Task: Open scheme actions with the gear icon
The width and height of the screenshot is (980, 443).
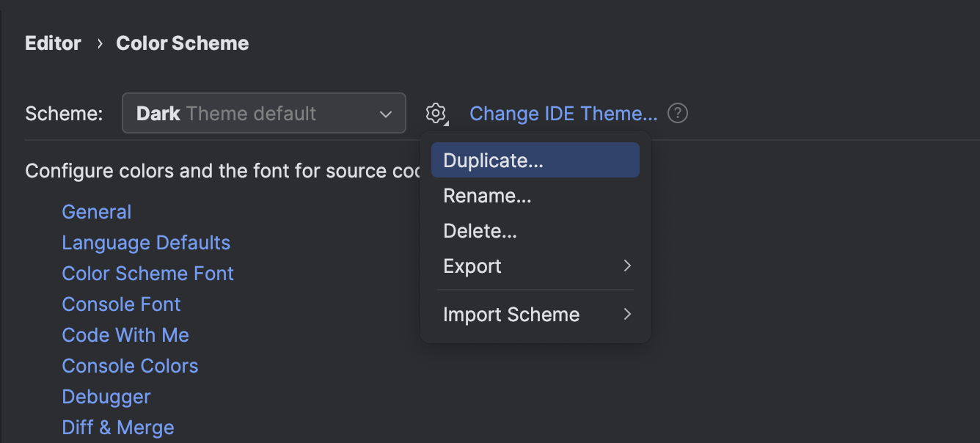Action: point(436,113)
